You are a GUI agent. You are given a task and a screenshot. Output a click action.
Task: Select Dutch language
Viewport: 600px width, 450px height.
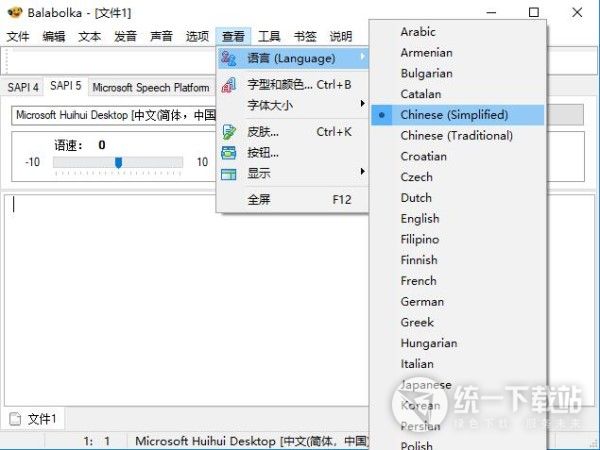[x=458, y=197]
